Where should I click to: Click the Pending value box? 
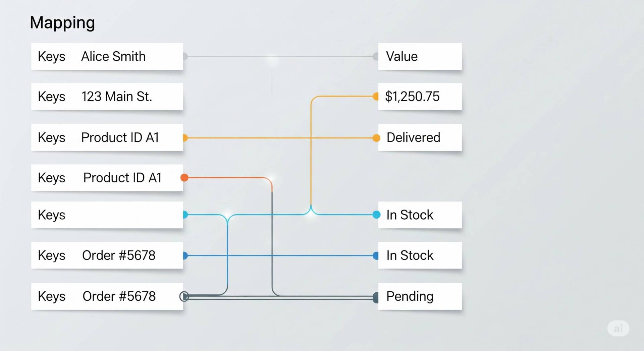[x=420, y=296]
